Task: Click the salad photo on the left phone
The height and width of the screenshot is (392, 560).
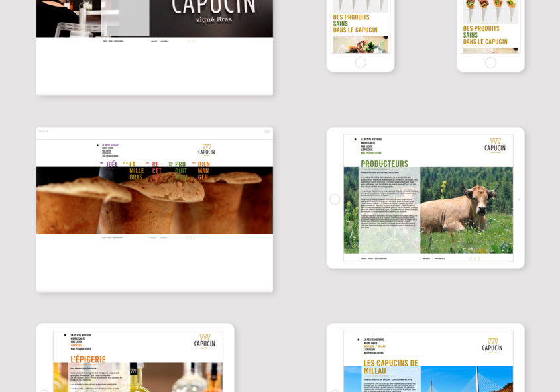Action: (361, 44)
